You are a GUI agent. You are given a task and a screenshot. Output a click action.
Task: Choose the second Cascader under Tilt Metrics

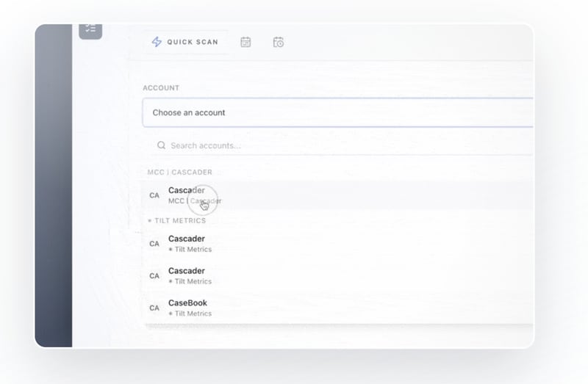click(x=187, y=271)
